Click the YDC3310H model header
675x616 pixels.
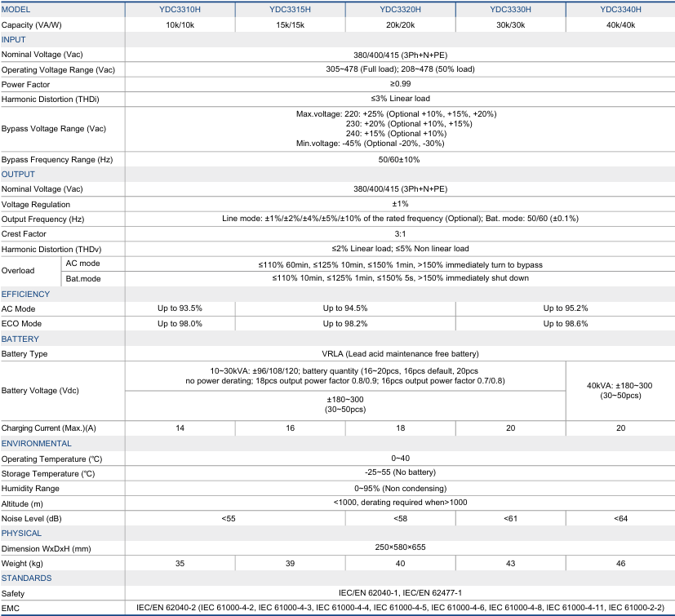pos(180,10)
